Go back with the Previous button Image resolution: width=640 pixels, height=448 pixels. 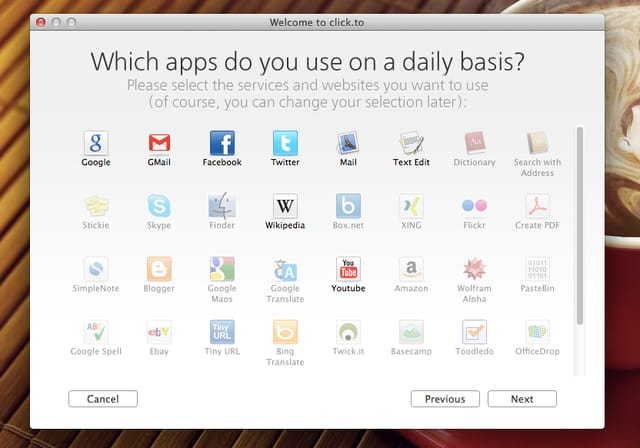tap(445, 399)
